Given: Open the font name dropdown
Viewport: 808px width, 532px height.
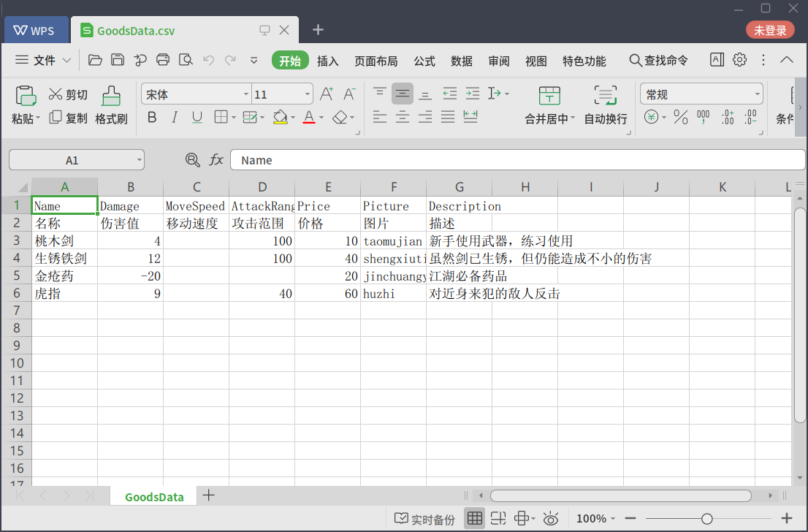Looking at the screenshot, I should click(x=246, y=94).
